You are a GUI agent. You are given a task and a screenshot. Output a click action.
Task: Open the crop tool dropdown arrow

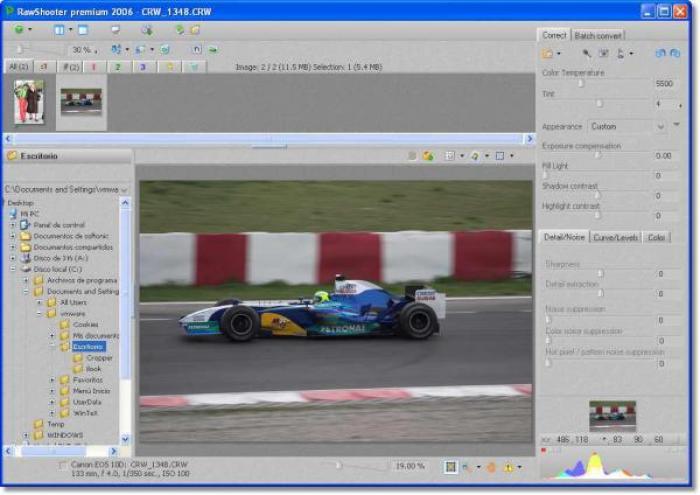coord(512,156)
